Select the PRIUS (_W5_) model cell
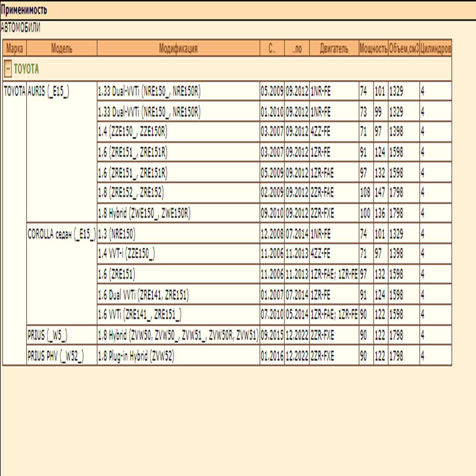The image size is (476, 476). (x=47, y=335)
